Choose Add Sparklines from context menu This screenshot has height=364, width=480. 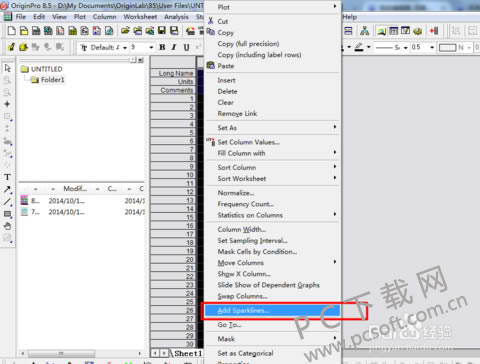[273, 310]
